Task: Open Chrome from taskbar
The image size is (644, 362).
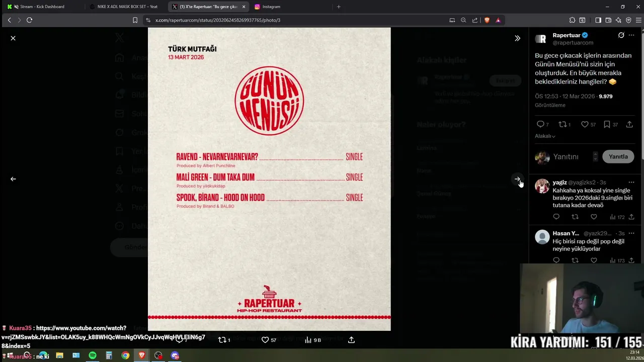Action: [x=125, y=355]
